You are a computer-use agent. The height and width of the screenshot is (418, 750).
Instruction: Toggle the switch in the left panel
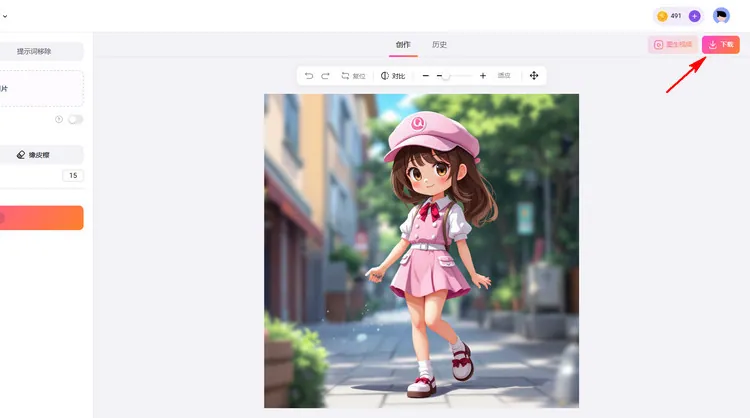click(x=75, y=119)
